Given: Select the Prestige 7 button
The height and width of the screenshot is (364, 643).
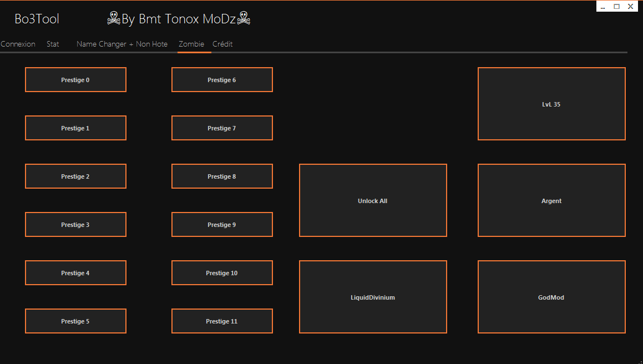Looking at the screenshot, I should pyautogui.click(x=222, y=128).
